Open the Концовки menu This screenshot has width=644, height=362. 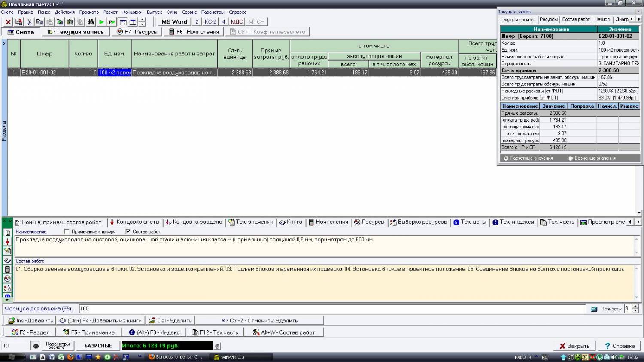point(132,12)
